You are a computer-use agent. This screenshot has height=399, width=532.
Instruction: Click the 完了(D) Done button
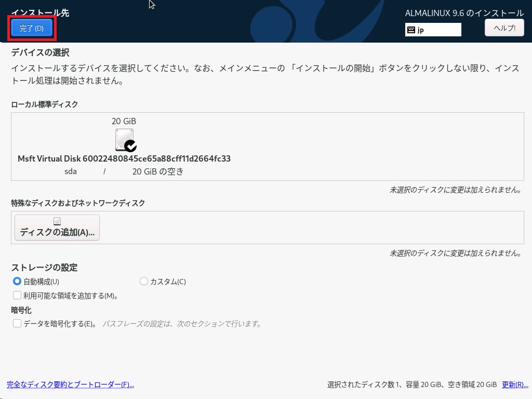[32, 28]
